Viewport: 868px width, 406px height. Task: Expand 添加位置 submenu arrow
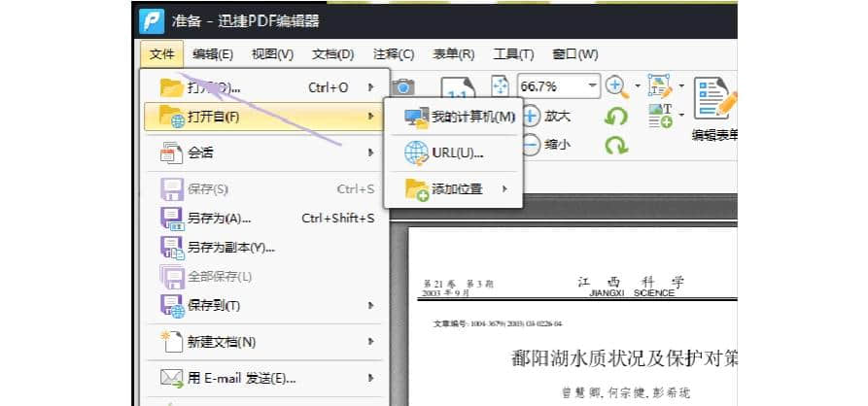[x=504, y=189]
